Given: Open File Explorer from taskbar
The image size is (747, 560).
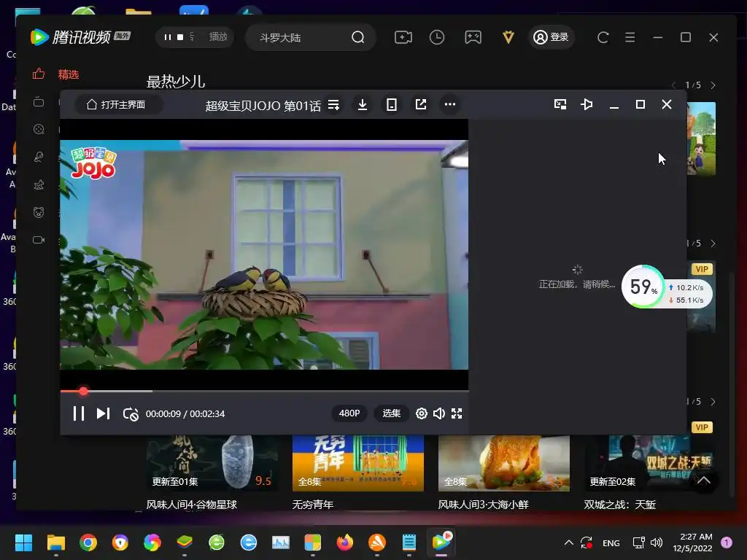Looking at the screenshot, I should (x=55, y=542).
